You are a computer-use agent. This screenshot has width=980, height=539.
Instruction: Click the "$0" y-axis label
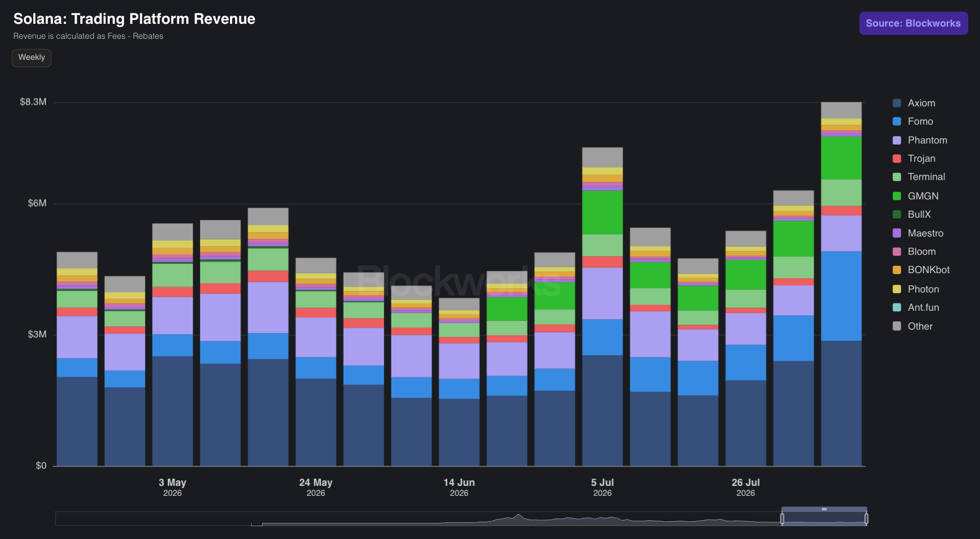[x=41, y=465]
